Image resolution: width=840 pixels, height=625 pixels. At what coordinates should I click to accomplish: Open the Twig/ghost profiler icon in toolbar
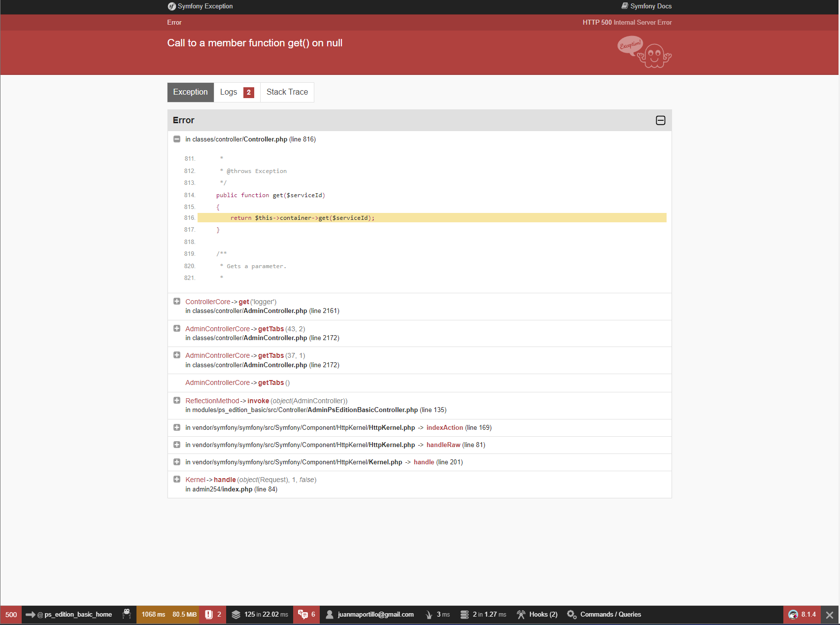(x=127, y=614)
